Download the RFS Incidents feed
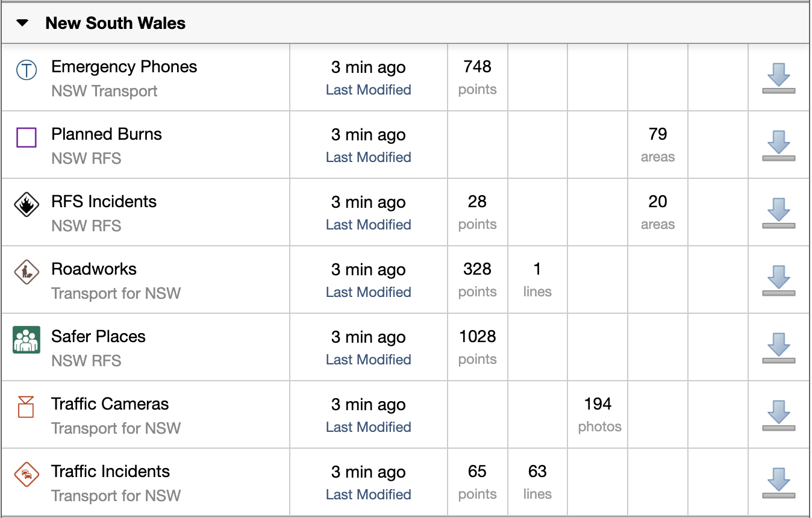This screenshot has width=812, height=518. 778,214
